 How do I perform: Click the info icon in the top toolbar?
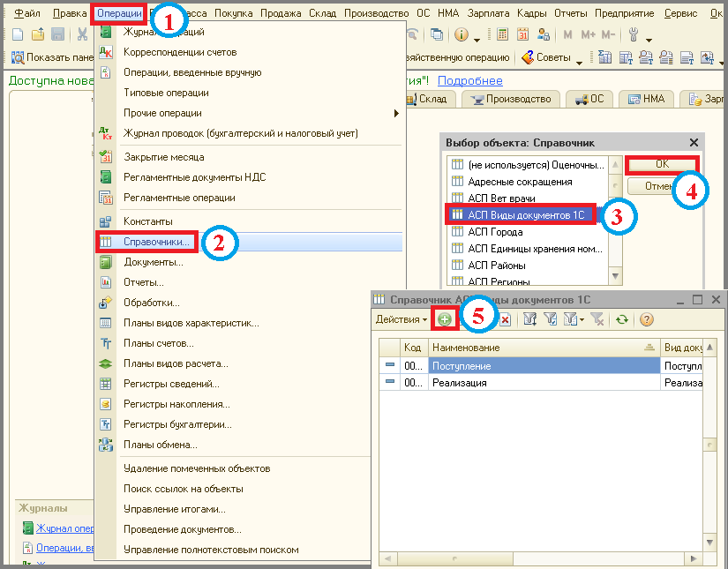[461, 34]
